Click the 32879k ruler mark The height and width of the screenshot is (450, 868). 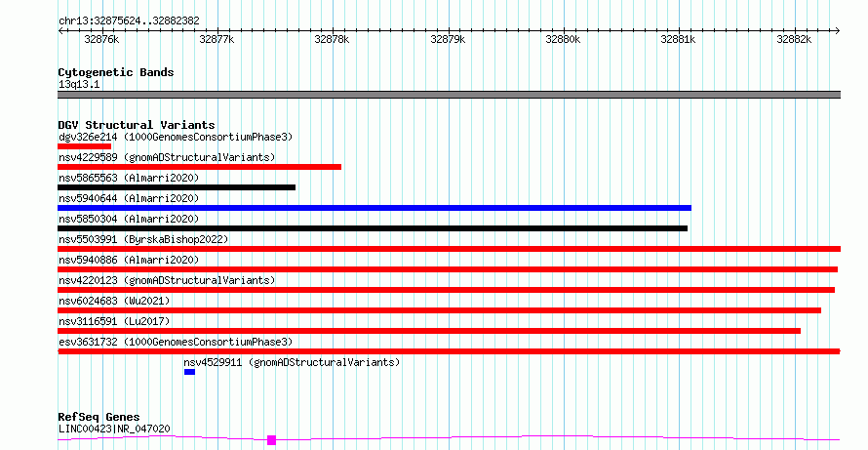click(448, 39)
